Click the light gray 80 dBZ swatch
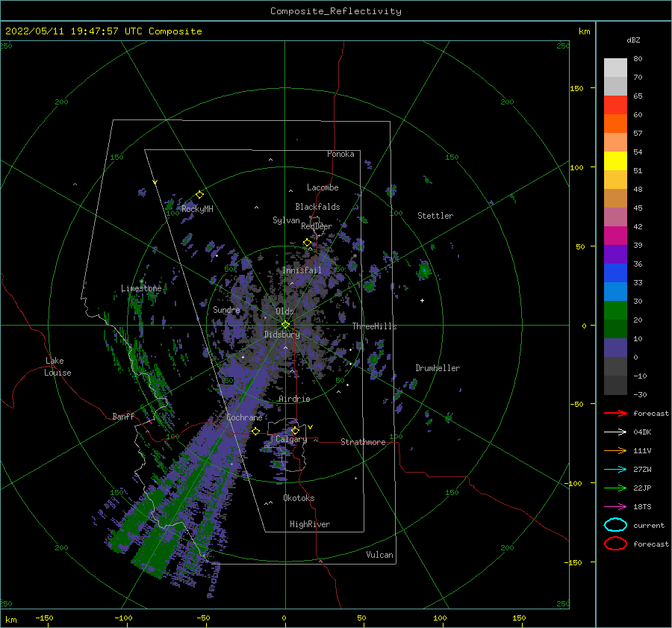 coord(615,67)
